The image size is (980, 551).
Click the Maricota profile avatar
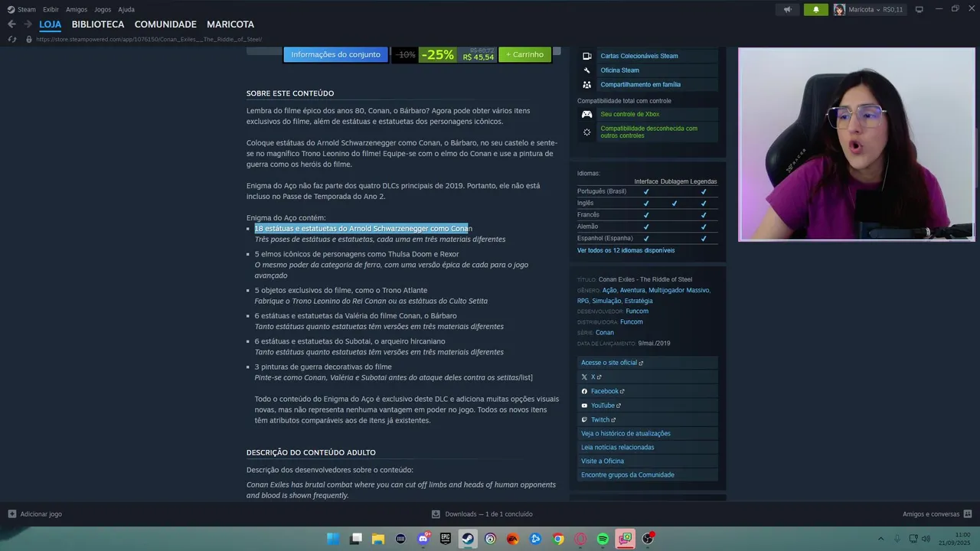[839, 9]
